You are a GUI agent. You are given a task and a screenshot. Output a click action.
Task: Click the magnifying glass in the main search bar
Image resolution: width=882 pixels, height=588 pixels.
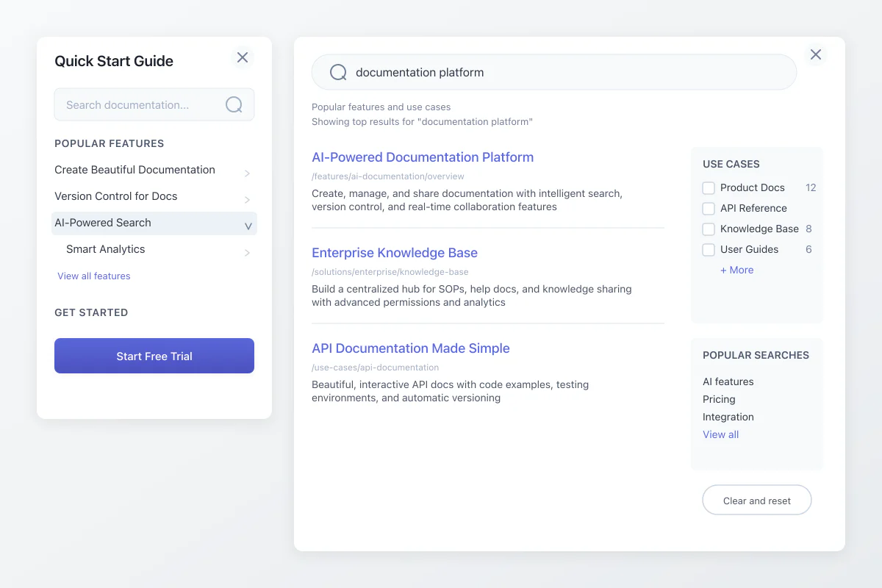pos(338,72)
